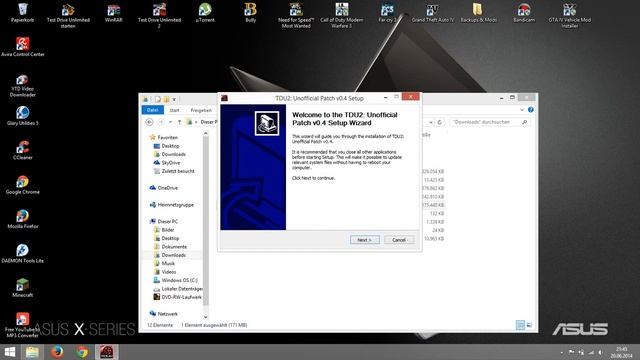Open the address bar history dropdown
This screenshot has width=640, height=360.
(431, 122)
